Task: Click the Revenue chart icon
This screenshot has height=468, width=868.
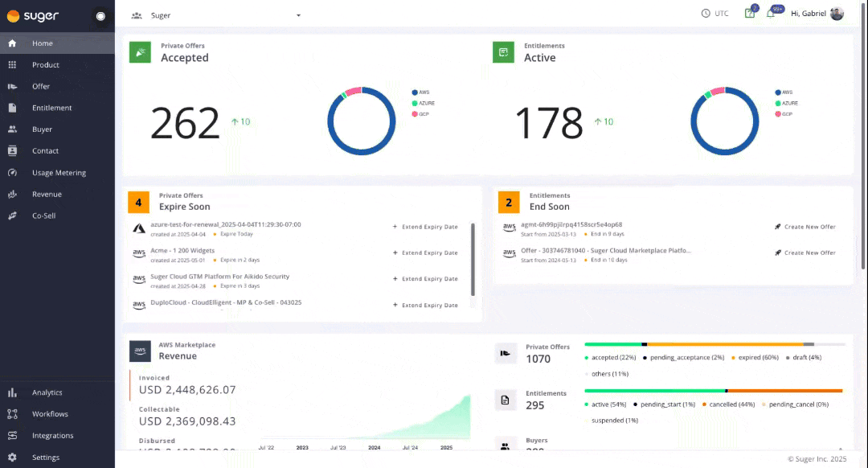Action: tap(12, 195)
